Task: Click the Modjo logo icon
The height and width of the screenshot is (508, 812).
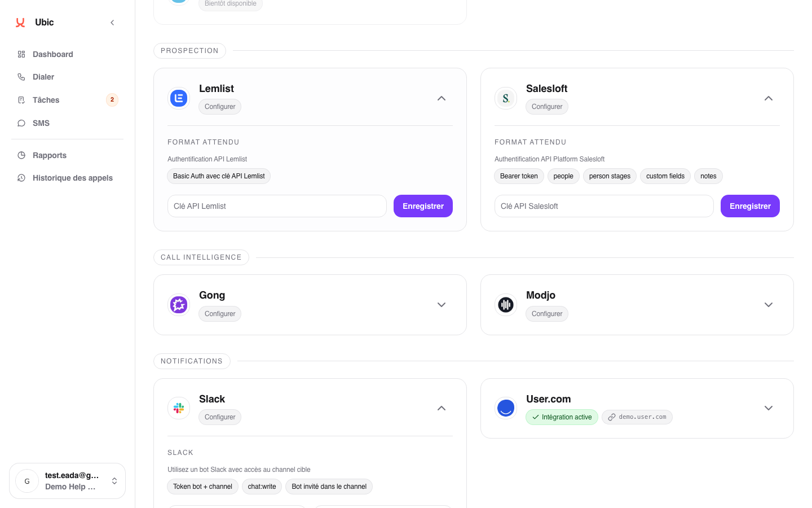Action: 506,305
